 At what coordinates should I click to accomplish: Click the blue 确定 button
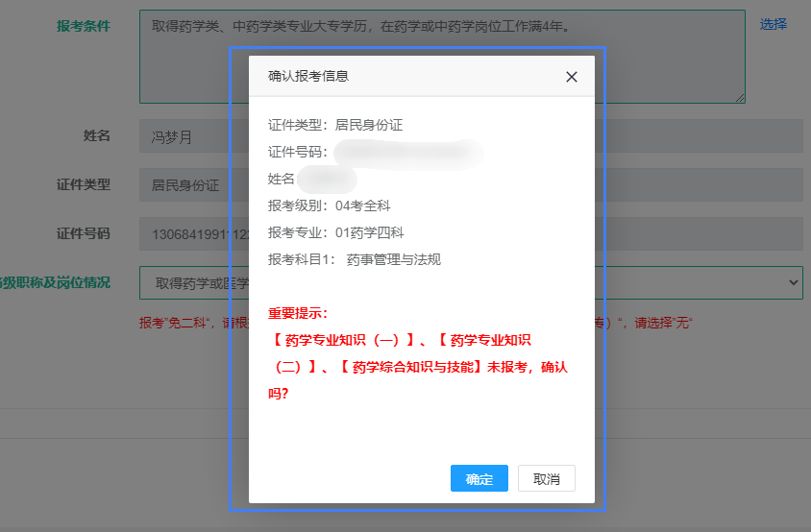[479, 478]
